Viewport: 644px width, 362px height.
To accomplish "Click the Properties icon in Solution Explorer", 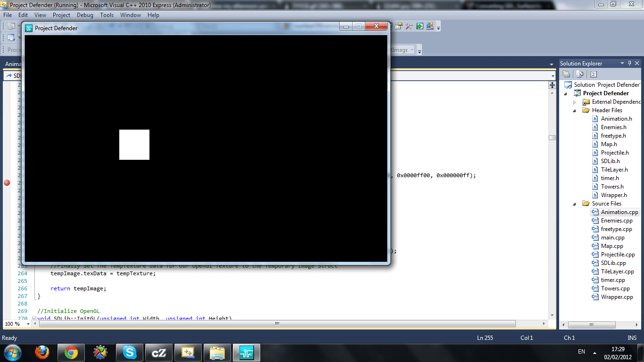I will [x=566, y=74].
